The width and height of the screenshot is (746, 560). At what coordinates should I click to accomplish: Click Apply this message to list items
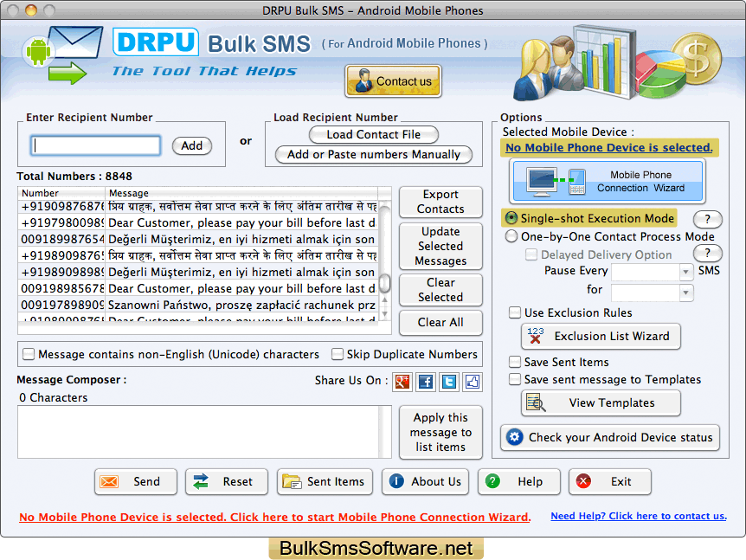tap(441, 432)
